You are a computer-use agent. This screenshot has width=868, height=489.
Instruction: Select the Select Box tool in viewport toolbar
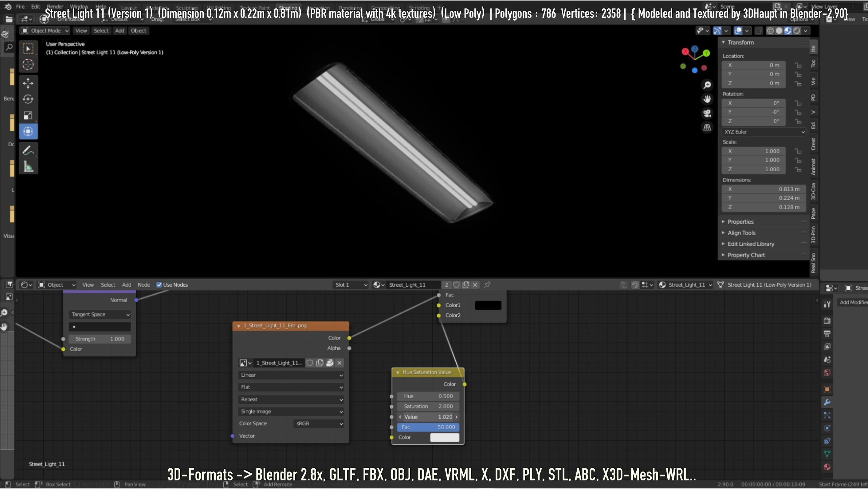coord(28,49)
